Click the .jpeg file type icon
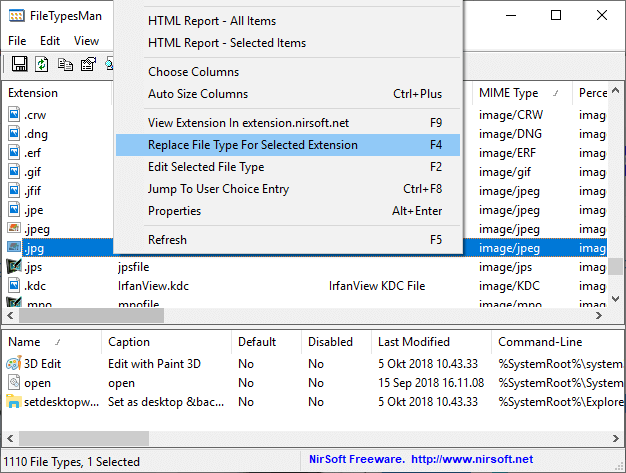This screenshot has height=473, width=626. (x=14, y=228)
